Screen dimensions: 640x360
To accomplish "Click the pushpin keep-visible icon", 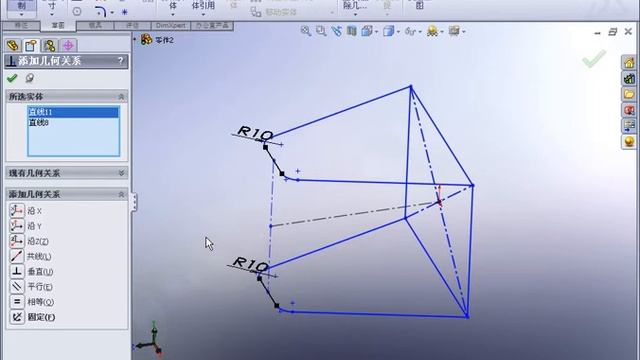I will 29,78.
